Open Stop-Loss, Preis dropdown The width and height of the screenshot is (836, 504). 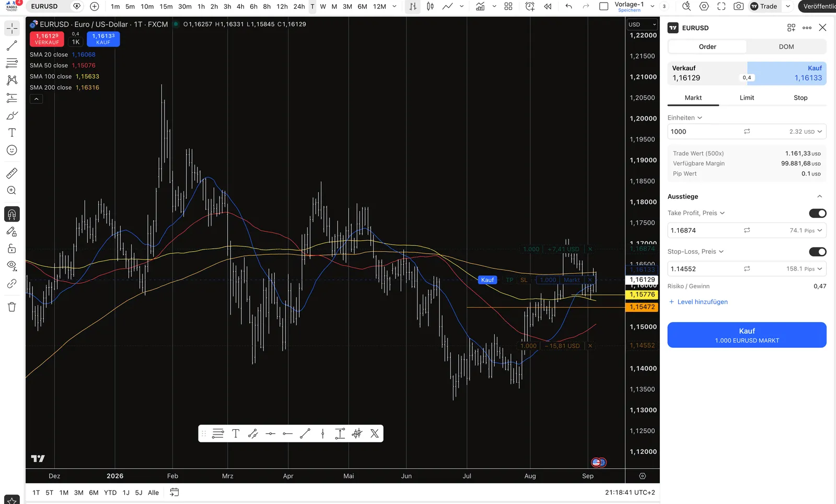696,252
